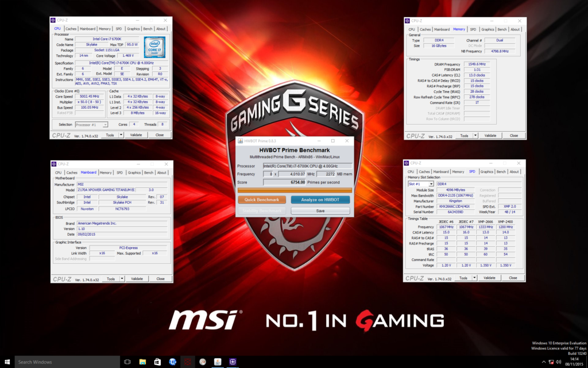
Task: Open SPD tab in the Memory window
Action: tap(473, 29)
